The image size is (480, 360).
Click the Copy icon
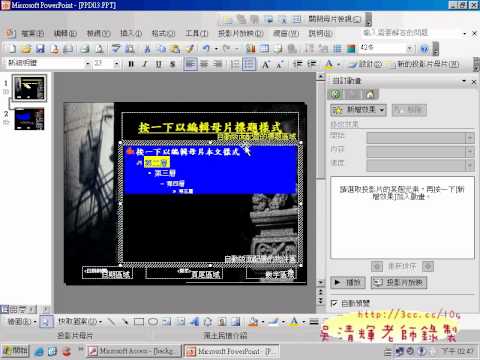pyautogui.click(x=161, y=49)
